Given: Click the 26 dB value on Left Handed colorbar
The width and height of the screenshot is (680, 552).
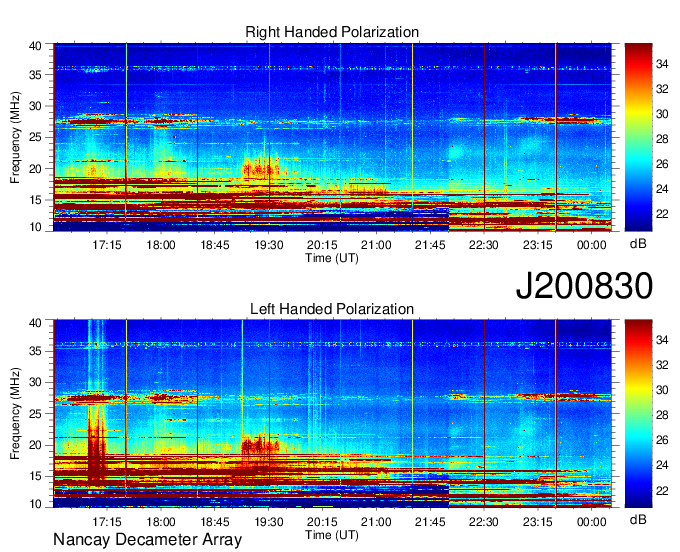Looking at the screenshot, I should point(662,440).
